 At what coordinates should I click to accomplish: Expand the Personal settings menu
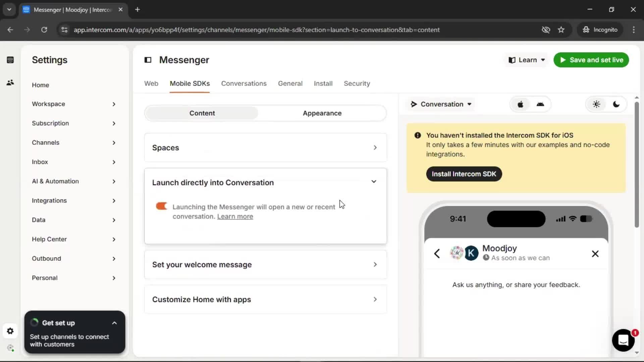tap(74, 278)
